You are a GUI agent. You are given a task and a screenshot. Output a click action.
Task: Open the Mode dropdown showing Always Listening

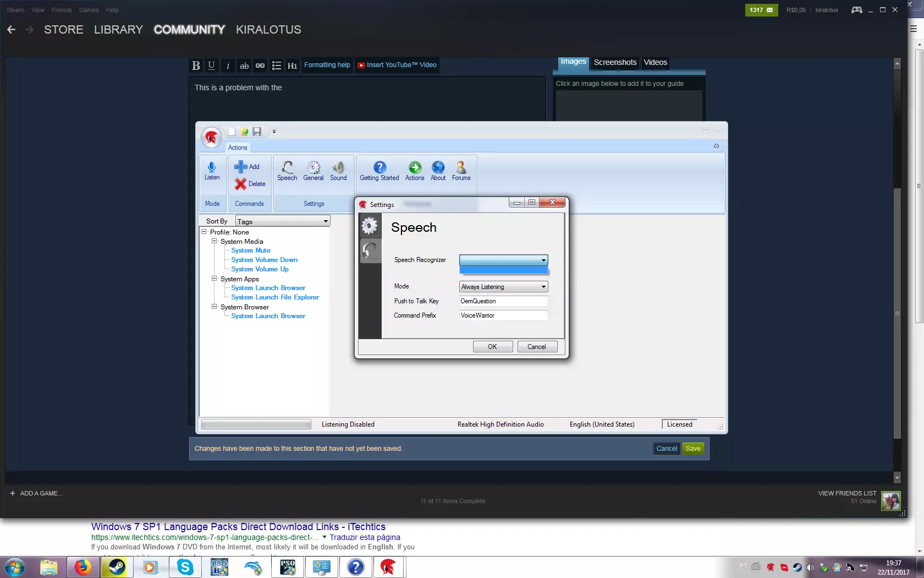[x=504, y=287]
